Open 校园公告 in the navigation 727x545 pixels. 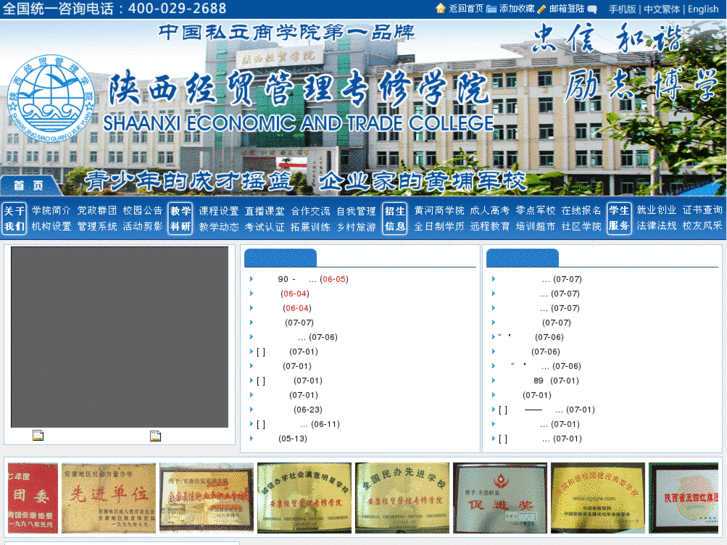(142, 211)
